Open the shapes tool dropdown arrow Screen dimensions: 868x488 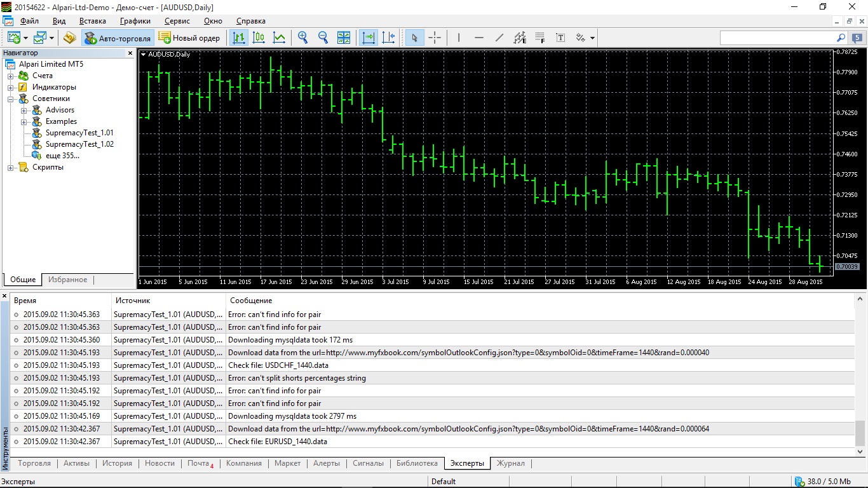click(x=592, y=38)
